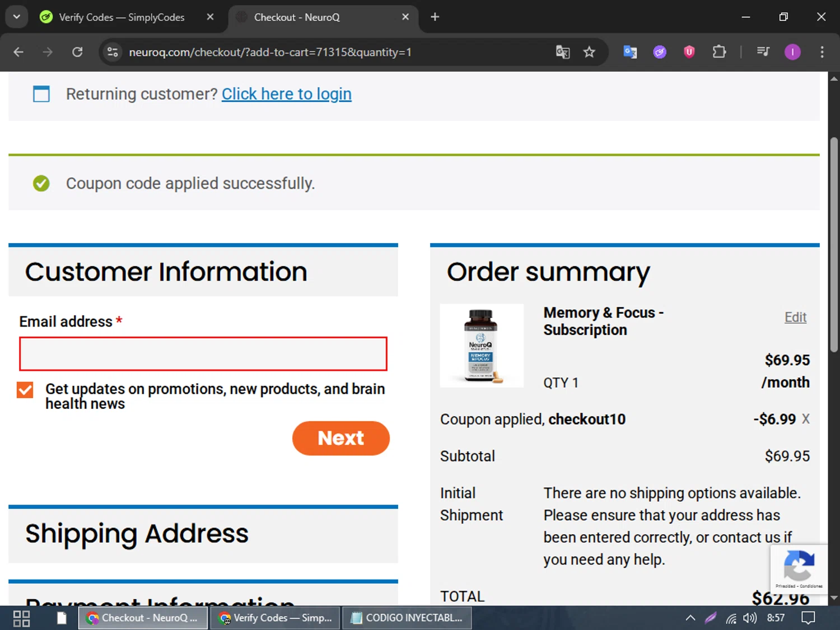This screenshot has height=630, width=840.
Task: Click the orange Next button
Action: [341, 438]
